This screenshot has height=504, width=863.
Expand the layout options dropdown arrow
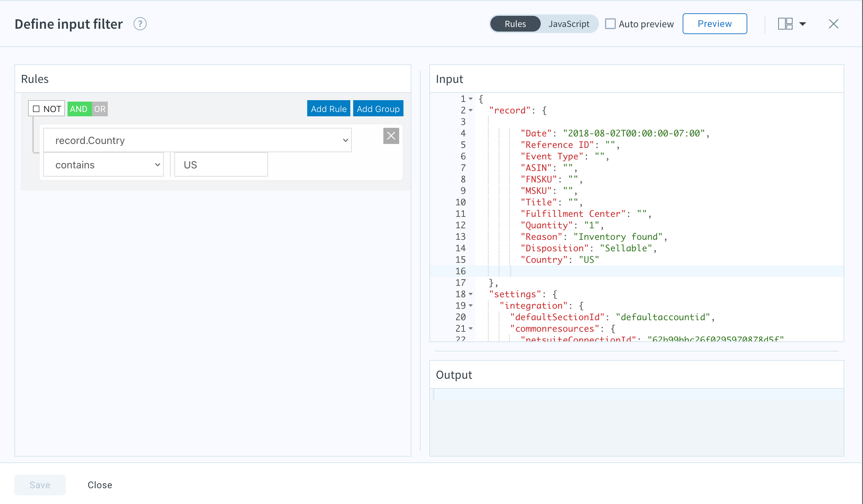[x=803, y=24]
